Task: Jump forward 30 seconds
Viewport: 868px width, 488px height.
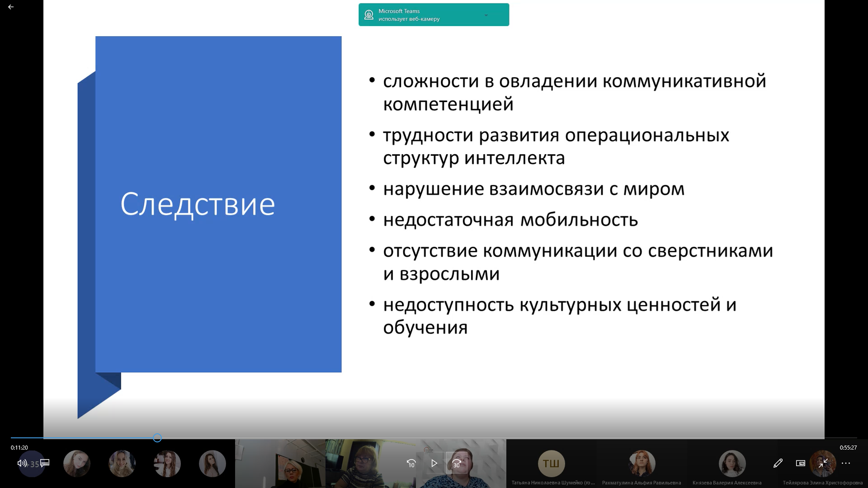Action: click(457, 463)
